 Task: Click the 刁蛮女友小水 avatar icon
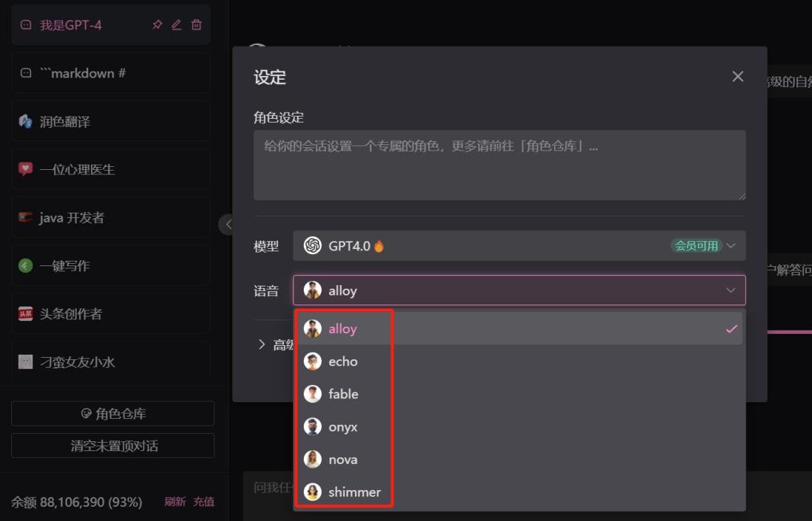coord(26,362)
